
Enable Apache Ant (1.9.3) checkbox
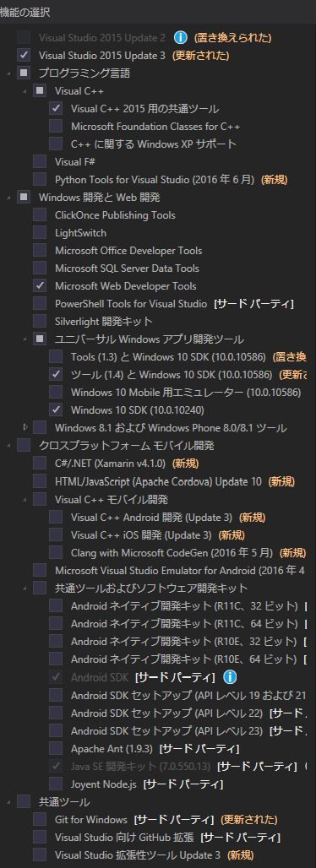coord(56,748)
